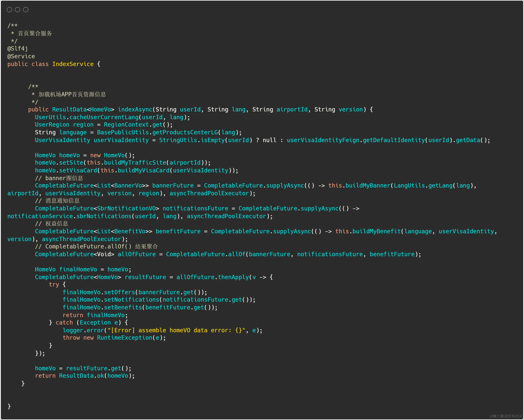Click the middle window control circle
Viewport: 524px width, 420px height.
pos(17,10)
